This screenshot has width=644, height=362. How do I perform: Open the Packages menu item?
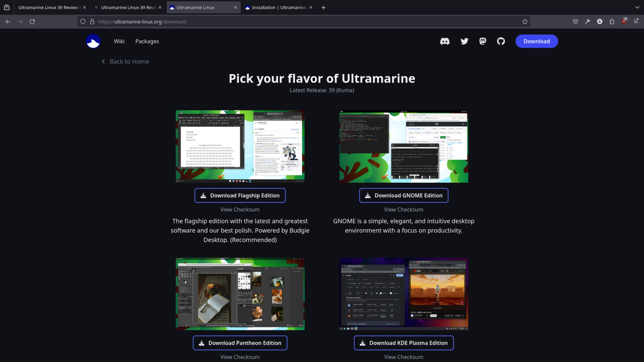(x=147, y=41)
